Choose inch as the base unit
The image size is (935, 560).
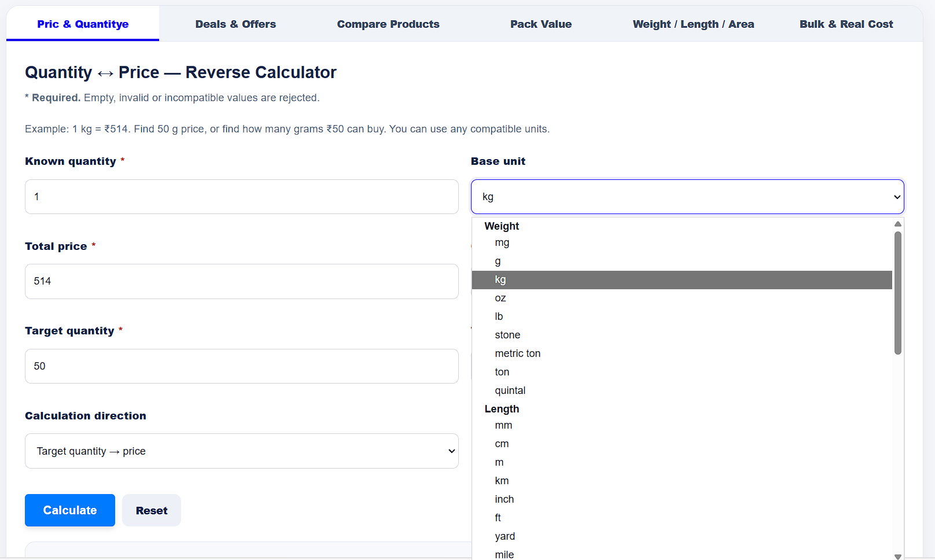tap(682, 500)
